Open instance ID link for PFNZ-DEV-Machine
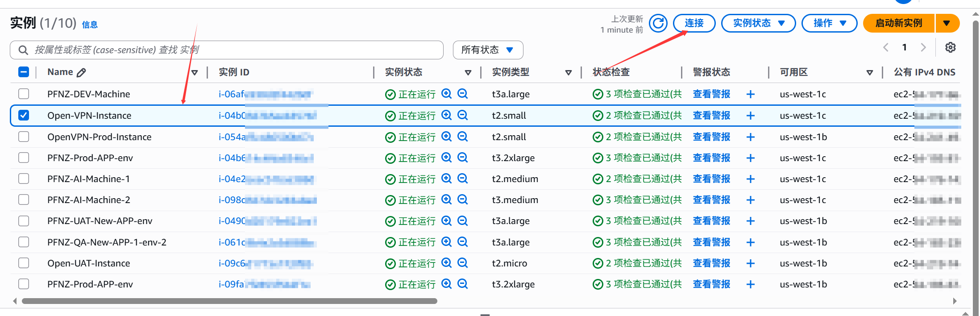Viewport: 980px width, 316px height. (266, 94)
